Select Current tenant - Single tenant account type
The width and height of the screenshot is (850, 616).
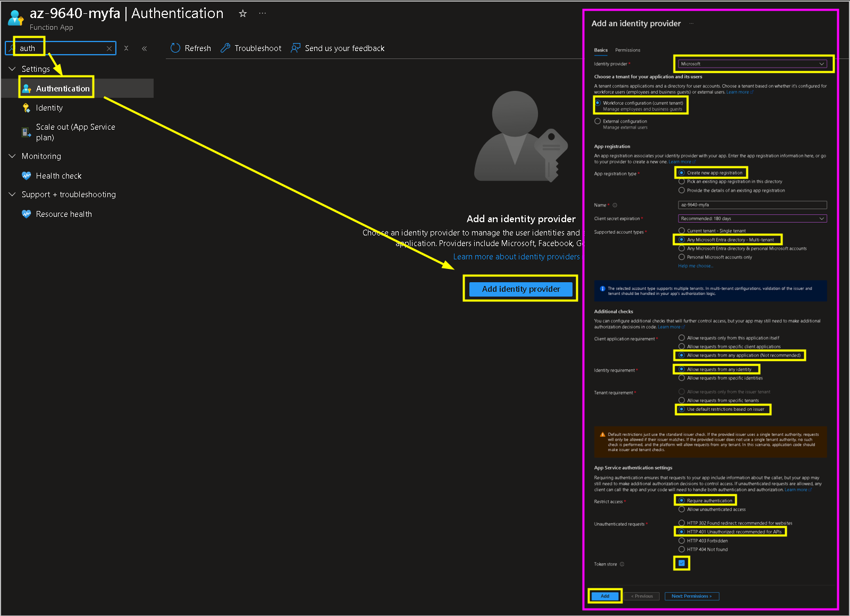click(x=681, y=231)
